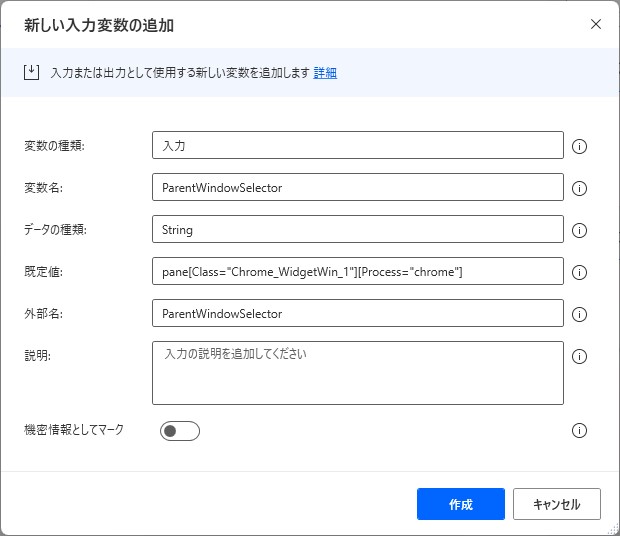The image size is (620, 536).
Task: Click the info icon beside 説明
Action: click(x=579, y=357)
